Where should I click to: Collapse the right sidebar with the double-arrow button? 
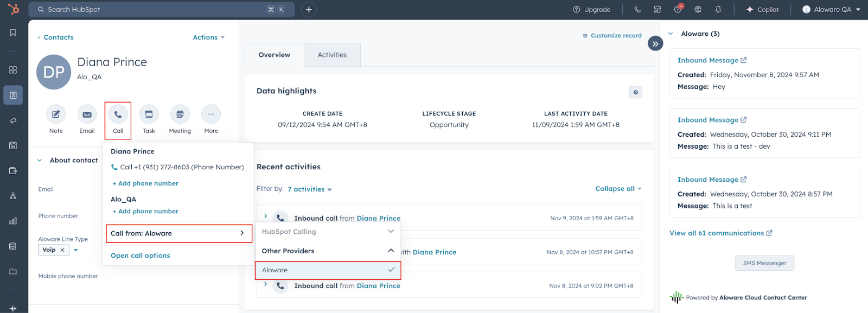(x=655, y=44)
